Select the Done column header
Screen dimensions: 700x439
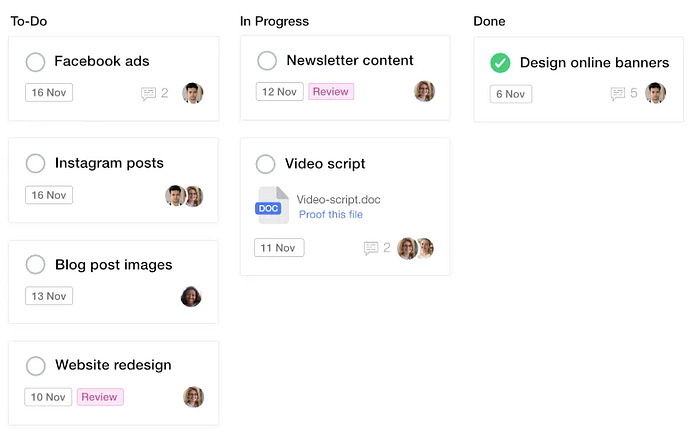(x=489, y=21)
